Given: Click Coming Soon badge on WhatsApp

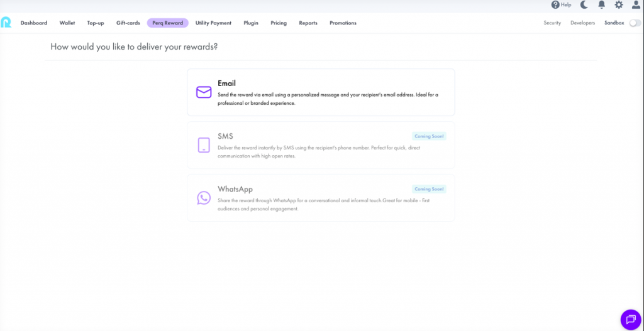Looking at the screenshot, I should pos(430,189).
